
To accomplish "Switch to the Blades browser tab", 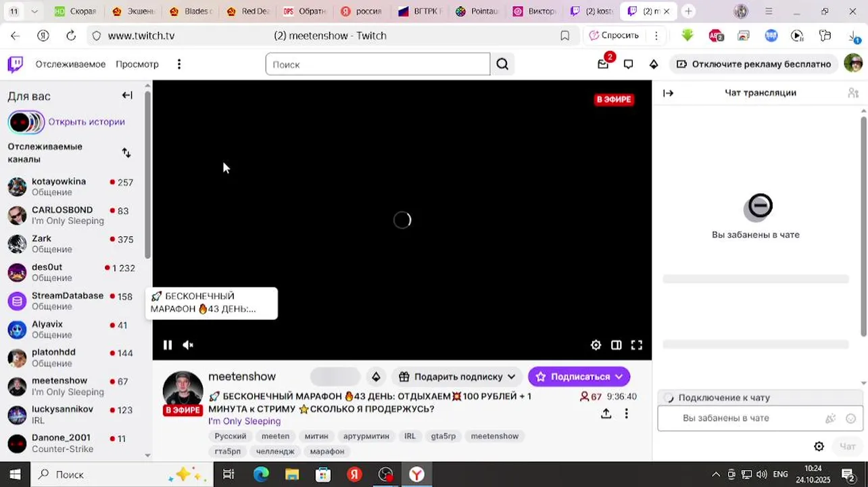I will (x=191, y=11).
